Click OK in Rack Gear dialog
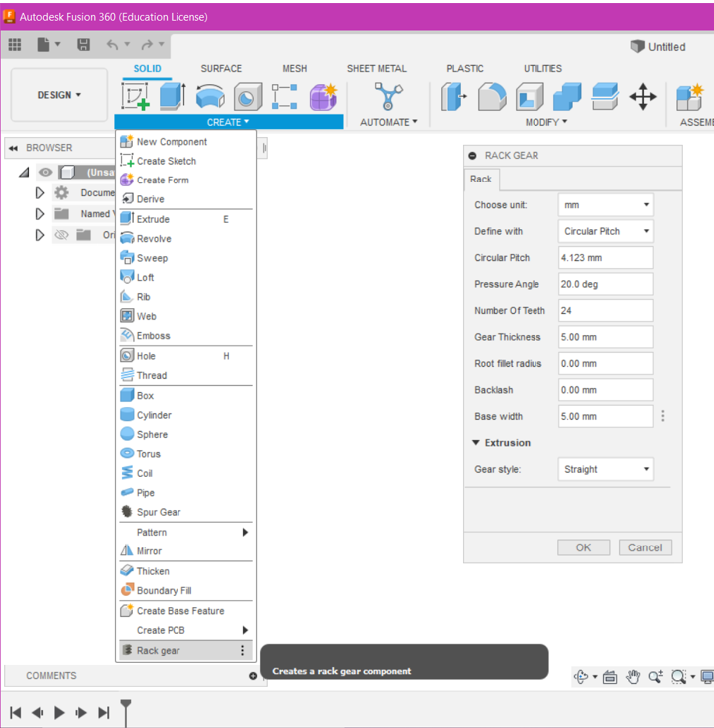 pos(583,547)
